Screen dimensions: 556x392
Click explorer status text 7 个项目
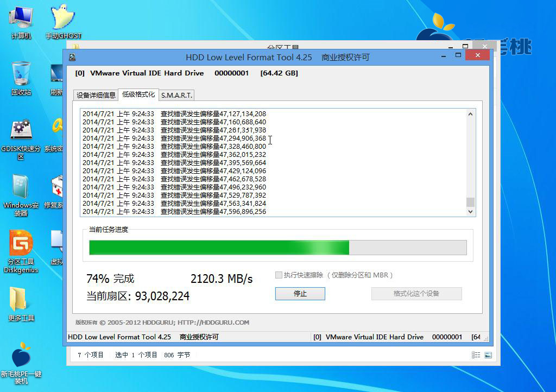tap(91, 355)
